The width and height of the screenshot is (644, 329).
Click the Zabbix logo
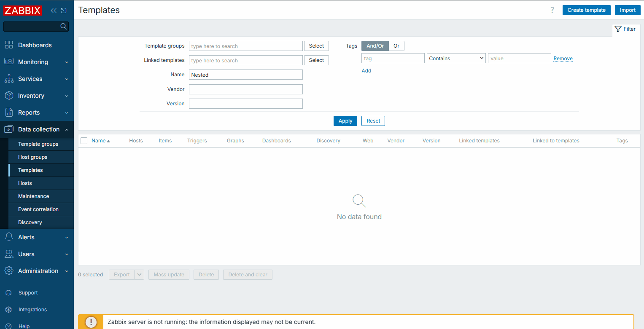[x=23, y=11]
